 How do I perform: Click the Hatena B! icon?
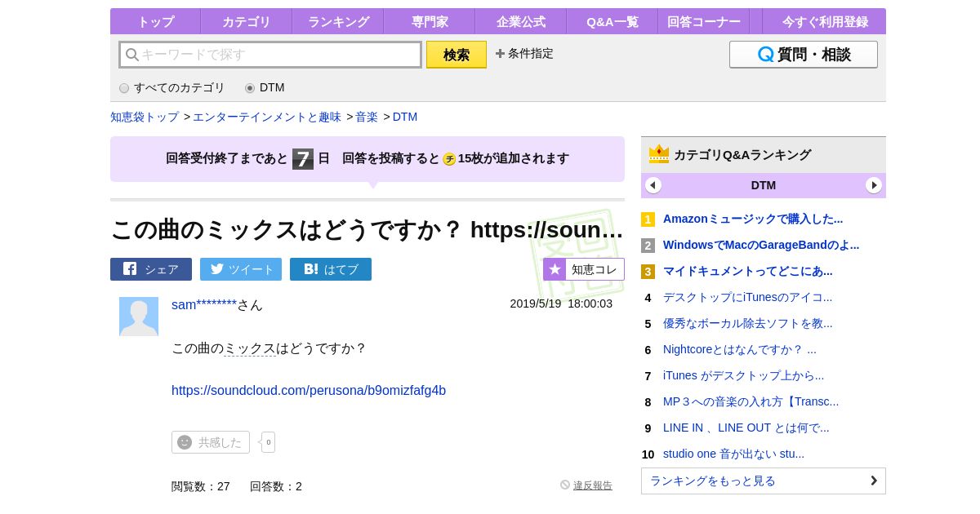tap(311, 269)
